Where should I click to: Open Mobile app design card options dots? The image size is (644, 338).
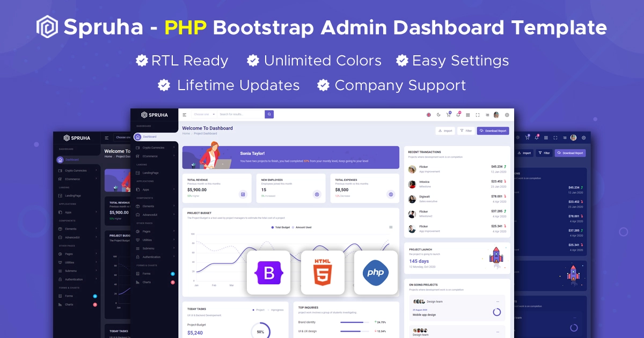pyautogui.click(x=497, y=302)
